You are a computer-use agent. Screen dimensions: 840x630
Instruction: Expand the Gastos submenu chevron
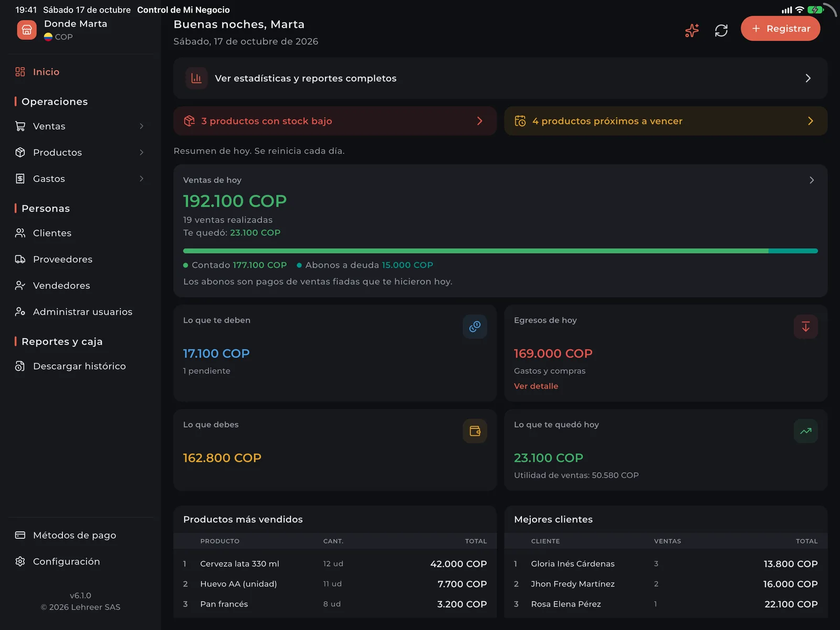(x=142, y=178)
